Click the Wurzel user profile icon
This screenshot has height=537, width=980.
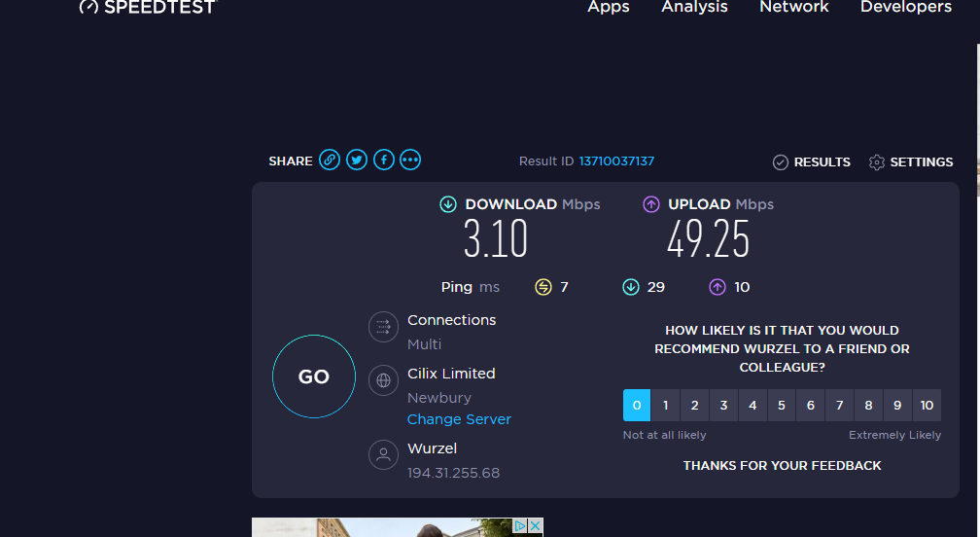pyautogui.click(x=383, y=454)
